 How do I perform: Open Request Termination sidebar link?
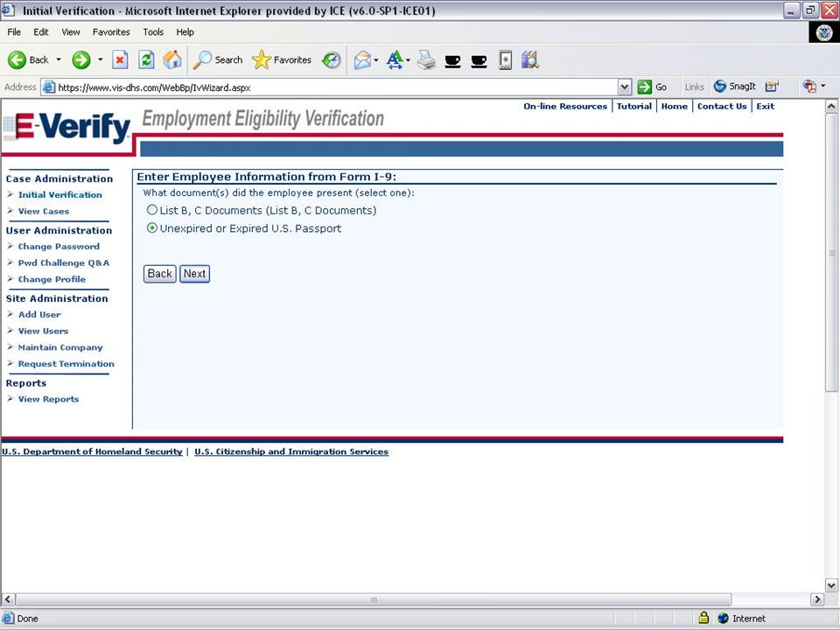pos(66,364)
